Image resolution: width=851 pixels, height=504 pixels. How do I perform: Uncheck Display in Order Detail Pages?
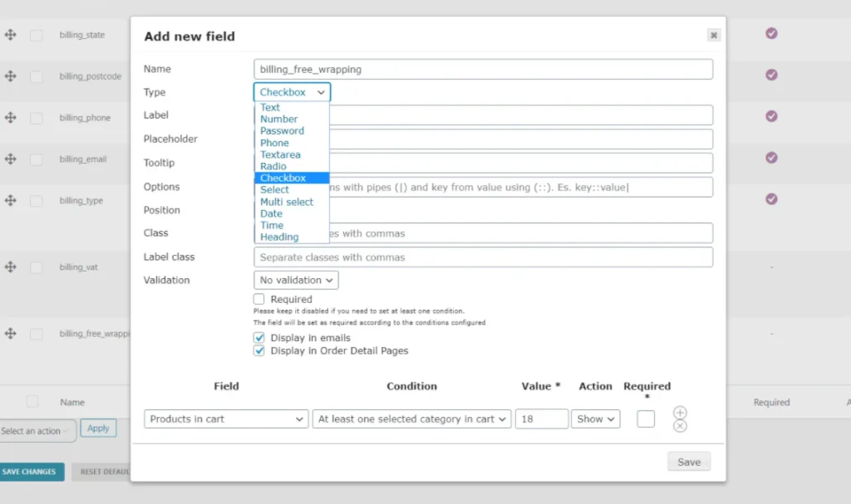[259, 351]
